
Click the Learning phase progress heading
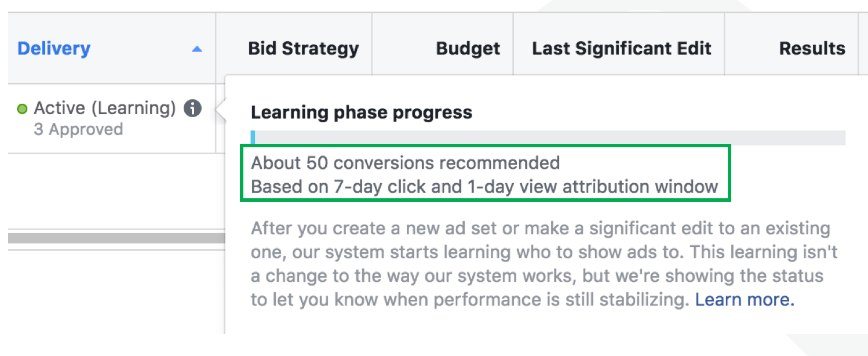[x=361, y=112]
